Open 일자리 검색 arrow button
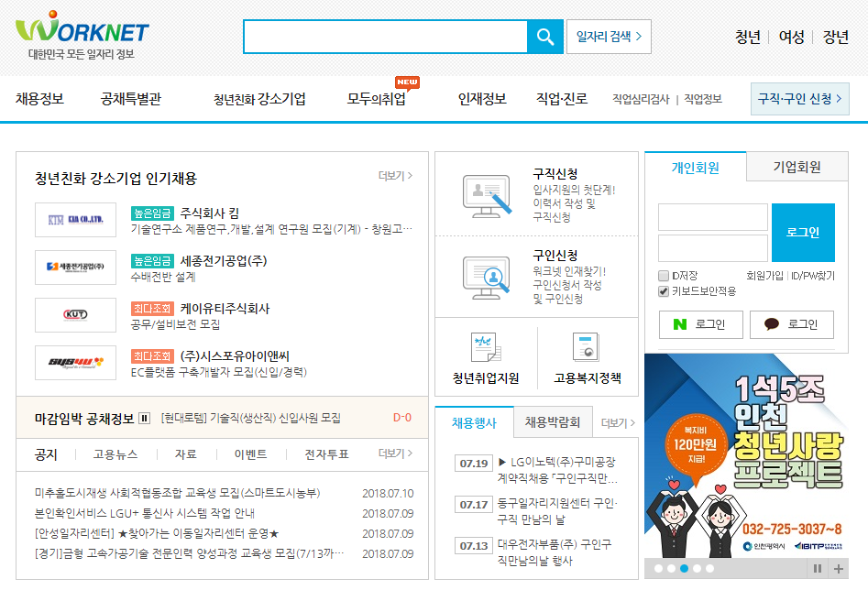868x590 pixels. point(609,37)
